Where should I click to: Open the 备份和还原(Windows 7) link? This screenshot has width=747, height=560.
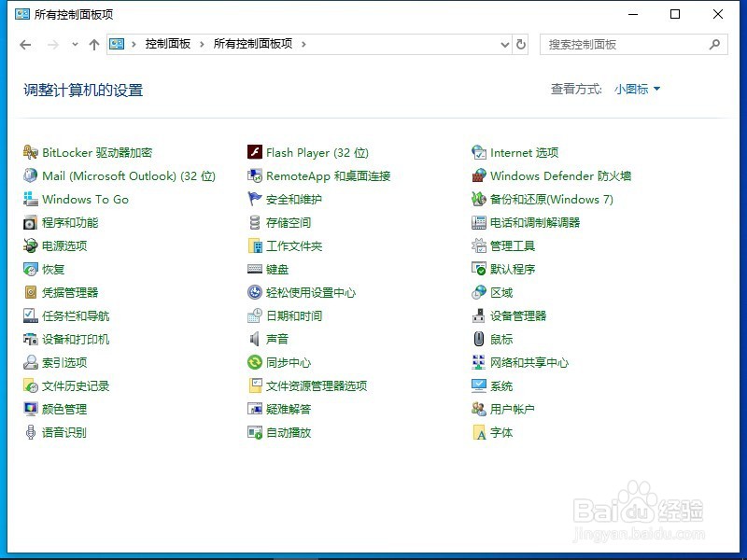tap(552, 199)
